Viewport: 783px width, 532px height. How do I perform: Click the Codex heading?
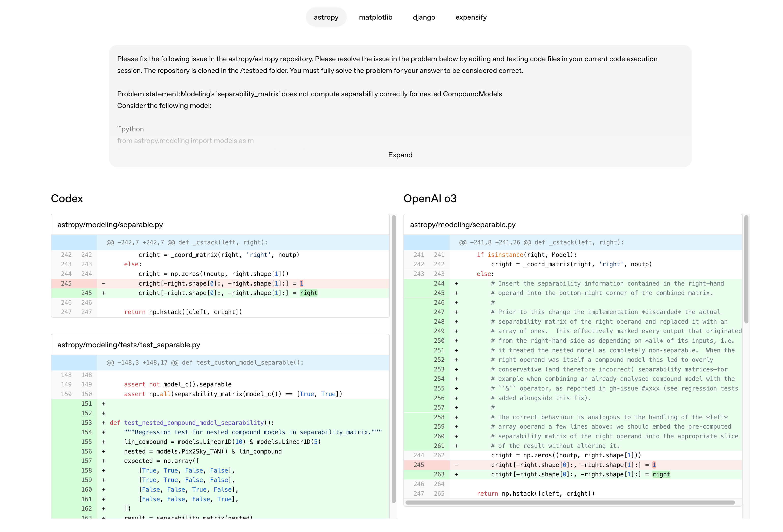click(x=67, y=198)
